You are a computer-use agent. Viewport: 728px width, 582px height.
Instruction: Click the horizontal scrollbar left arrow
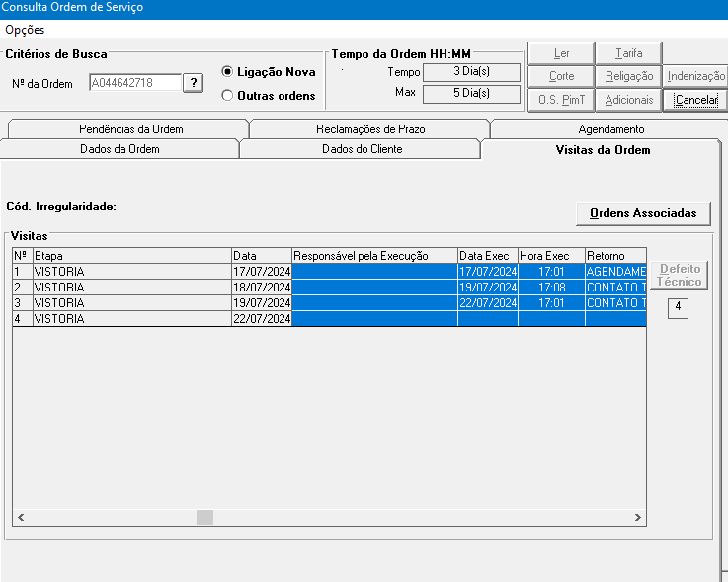pyautogui.click(x=21, y=517)
